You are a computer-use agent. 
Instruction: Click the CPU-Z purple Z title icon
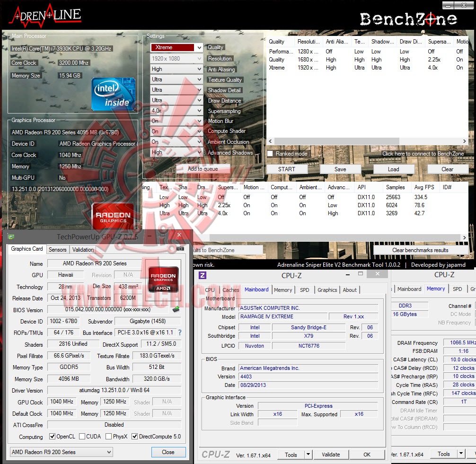[203, 275]
